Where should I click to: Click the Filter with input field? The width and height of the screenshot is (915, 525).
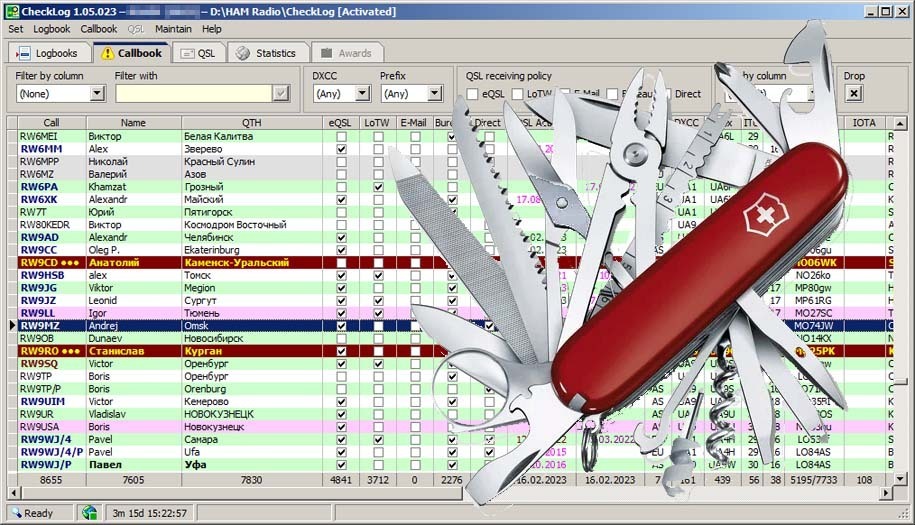click(x=194, y=93)
